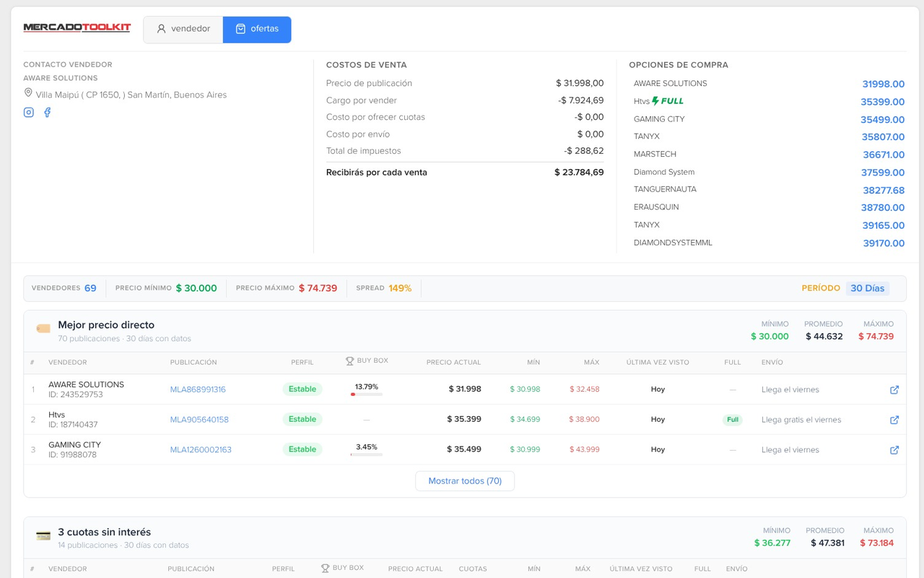Click the 3 cuotas sin interés section title
The height and width of the screenshot is (578, 924).
click(105, 532)
